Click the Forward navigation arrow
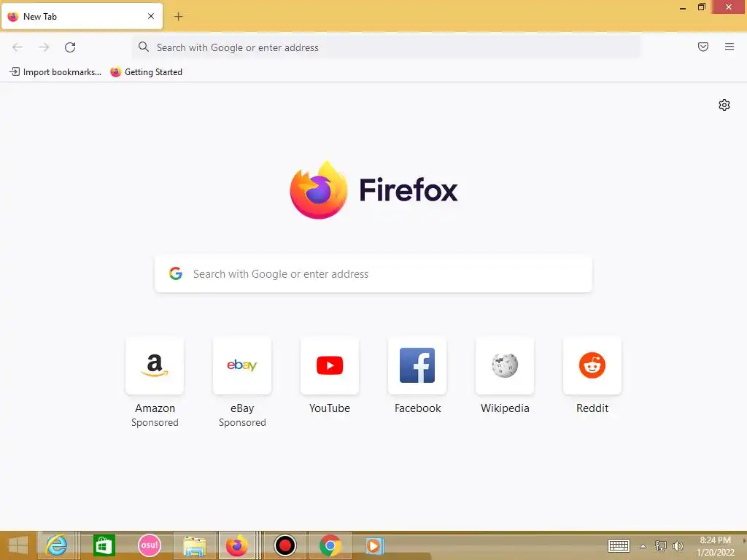 tap(44, 47)
